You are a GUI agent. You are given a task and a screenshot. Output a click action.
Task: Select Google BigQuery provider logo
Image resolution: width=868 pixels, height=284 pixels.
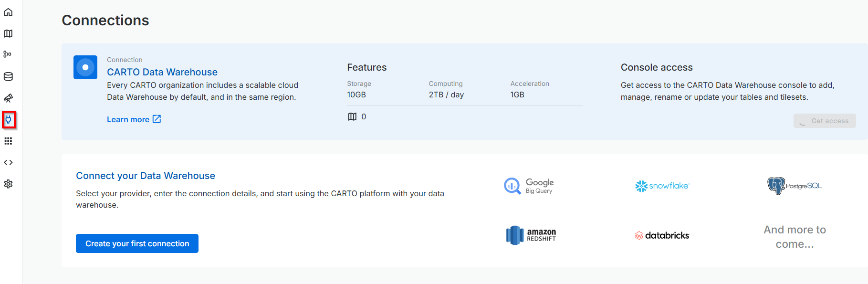point(529,186)
